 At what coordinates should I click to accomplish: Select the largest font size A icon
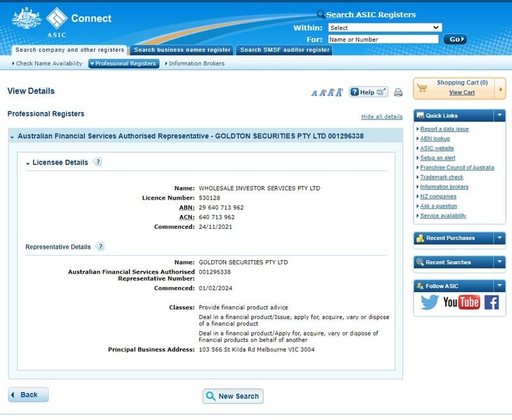point(339,92)
